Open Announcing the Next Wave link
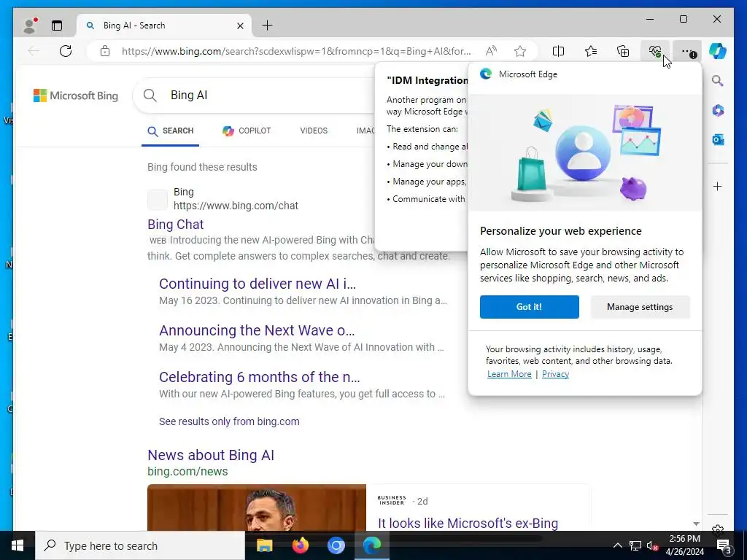This screenshot has width=747, height=560. tap(257, 330)
